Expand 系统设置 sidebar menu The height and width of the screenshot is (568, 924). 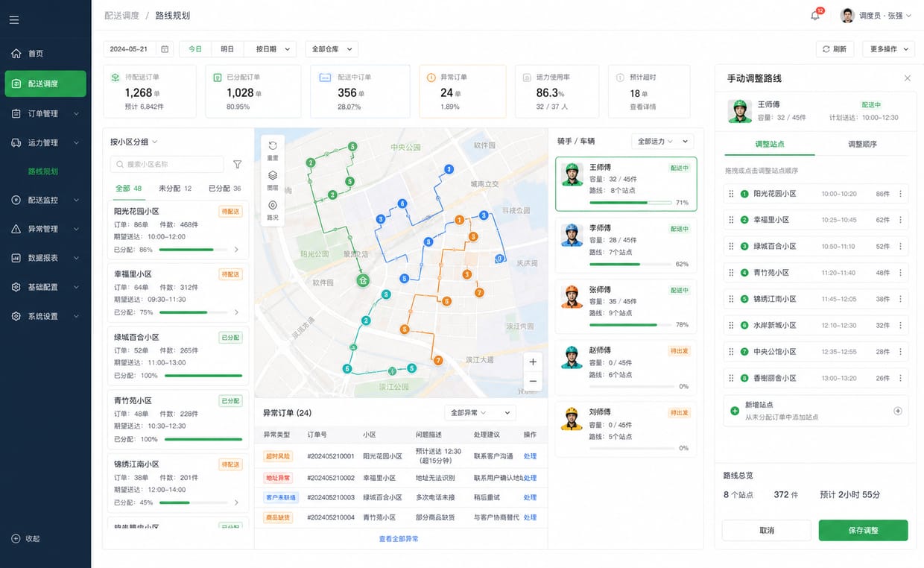pos(45,316)
